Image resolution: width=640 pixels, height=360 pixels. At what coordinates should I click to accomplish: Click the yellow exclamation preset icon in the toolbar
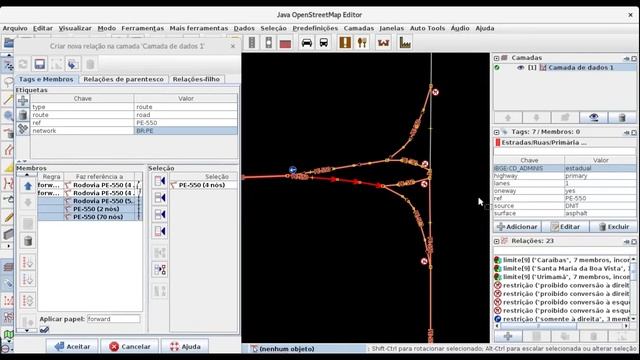click(x=345, y=42)
